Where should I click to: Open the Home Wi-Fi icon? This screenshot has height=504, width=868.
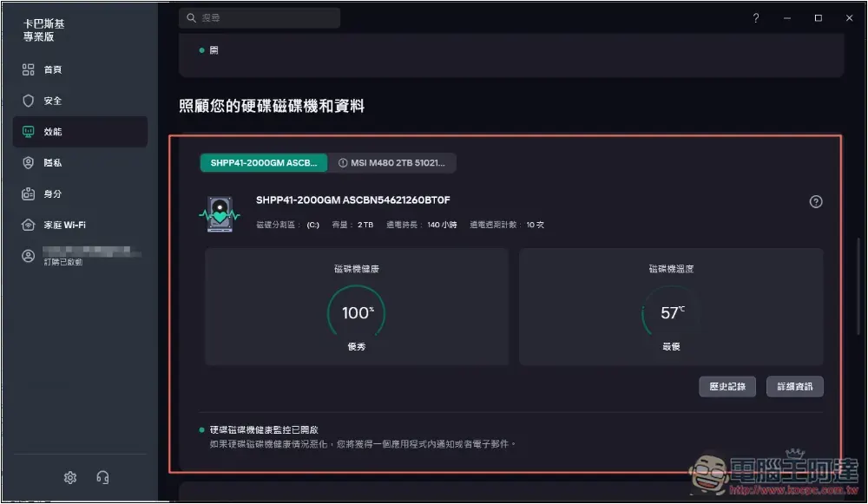click(x=29, y=226)
